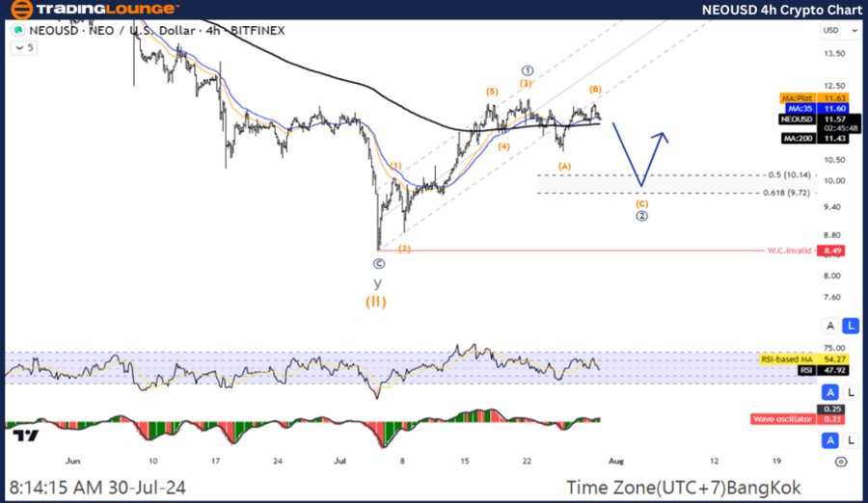Select the 0.5 (10.14) Fibonacci level label
The width and height of the screenshot is (868, 503).
789,174
